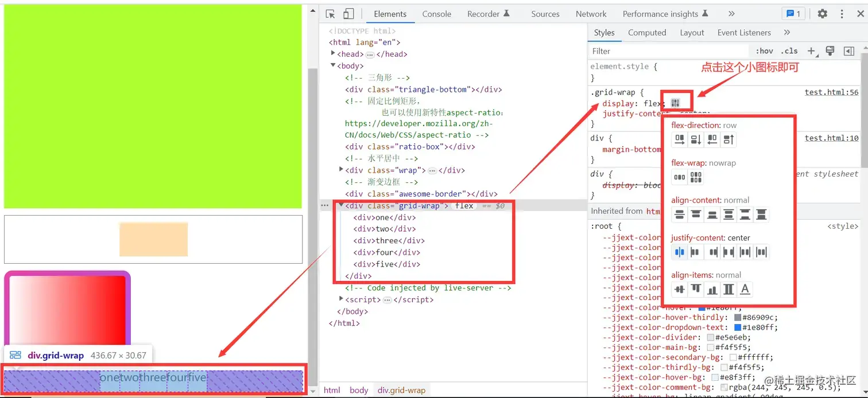Switch to the Network tab
Image resolution: width=868 pixels, height=398 pixels.
tap(591, 14)
